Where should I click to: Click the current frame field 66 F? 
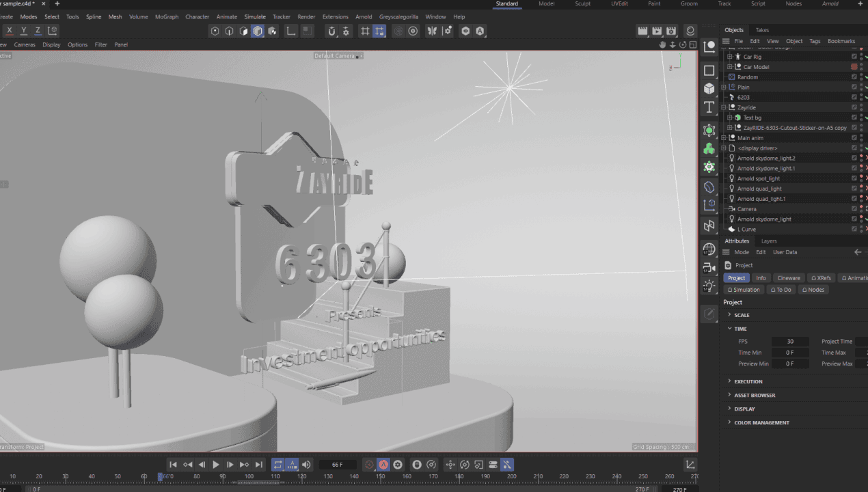pos(338,465)
